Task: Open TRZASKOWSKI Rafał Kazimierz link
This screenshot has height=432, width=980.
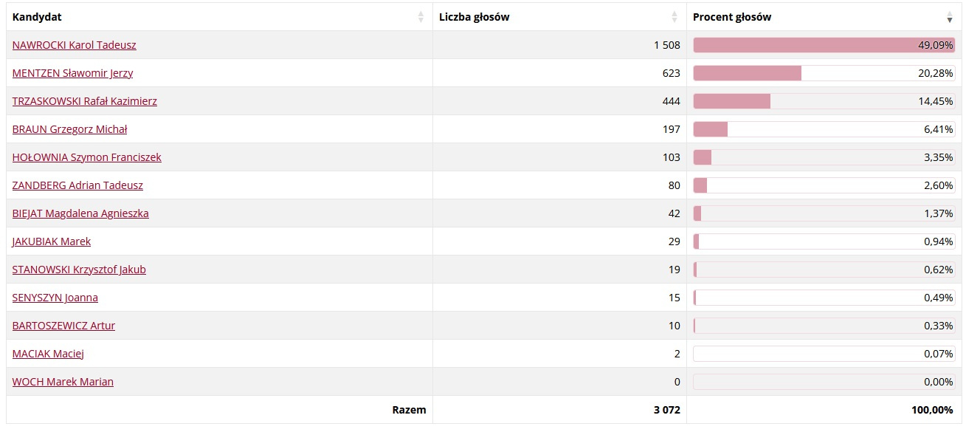Action: coord(85,101)
